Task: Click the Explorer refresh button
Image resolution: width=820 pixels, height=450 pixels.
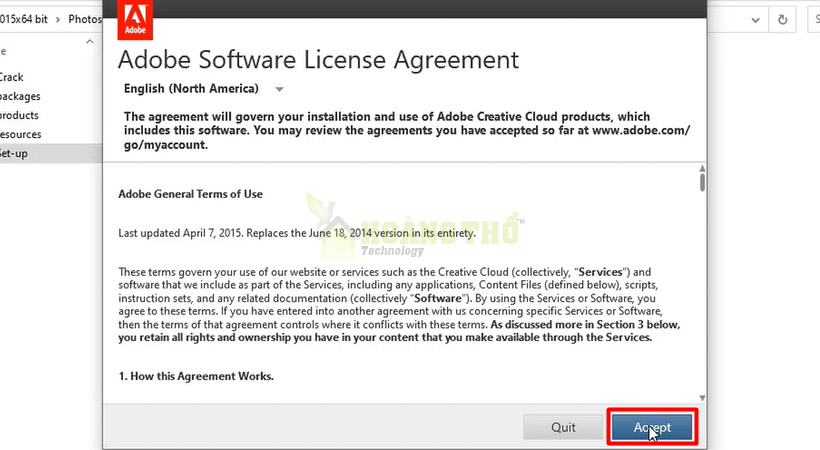Action: pos(782,20)
